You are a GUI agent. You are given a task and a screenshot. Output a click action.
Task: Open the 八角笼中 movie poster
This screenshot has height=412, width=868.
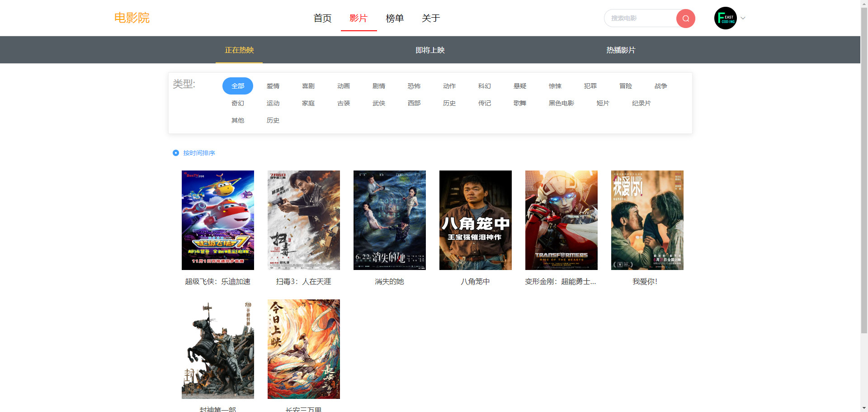click(476, 220)
